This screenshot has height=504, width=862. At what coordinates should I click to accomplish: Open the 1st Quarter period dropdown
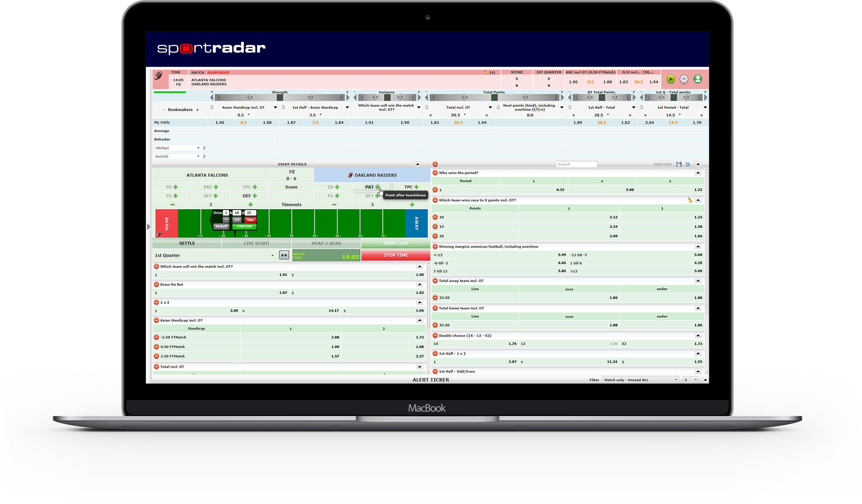point(272,255)
